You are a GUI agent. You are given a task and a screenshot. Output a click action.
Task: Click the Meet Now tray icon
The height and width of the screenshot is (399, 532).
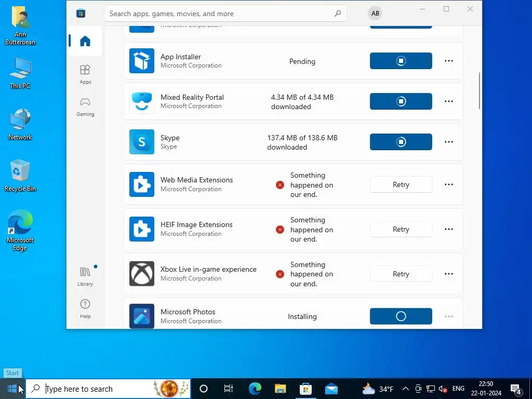(418, 389)
